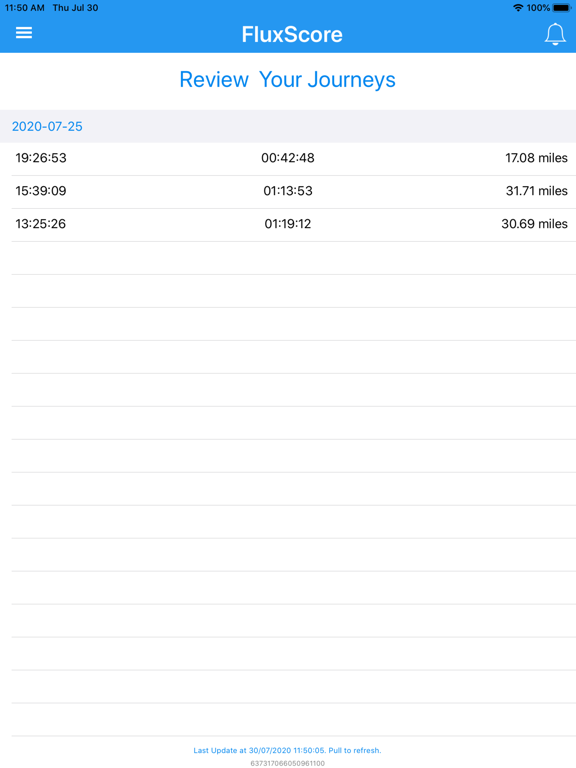Screen dimensions: 576x768
Task: Select the 30.69 miles distance
Action: coord(534,224)
